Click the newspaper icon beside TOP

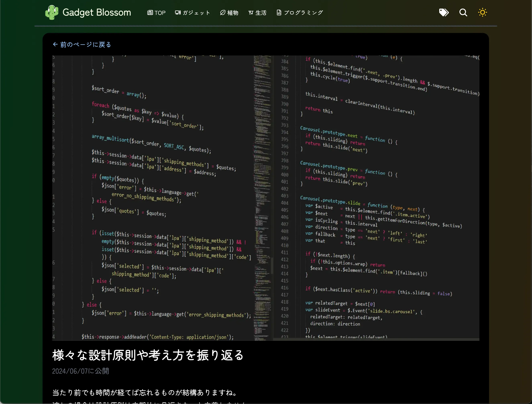point(150,12)
